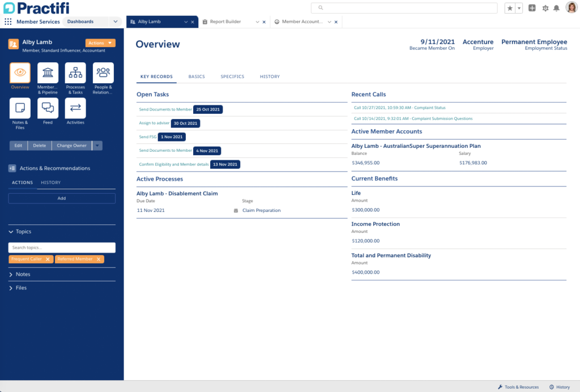This screenshot has height=392, width=580.
Task: Open the Report Builder tab
Action: [x=225, y=22]
